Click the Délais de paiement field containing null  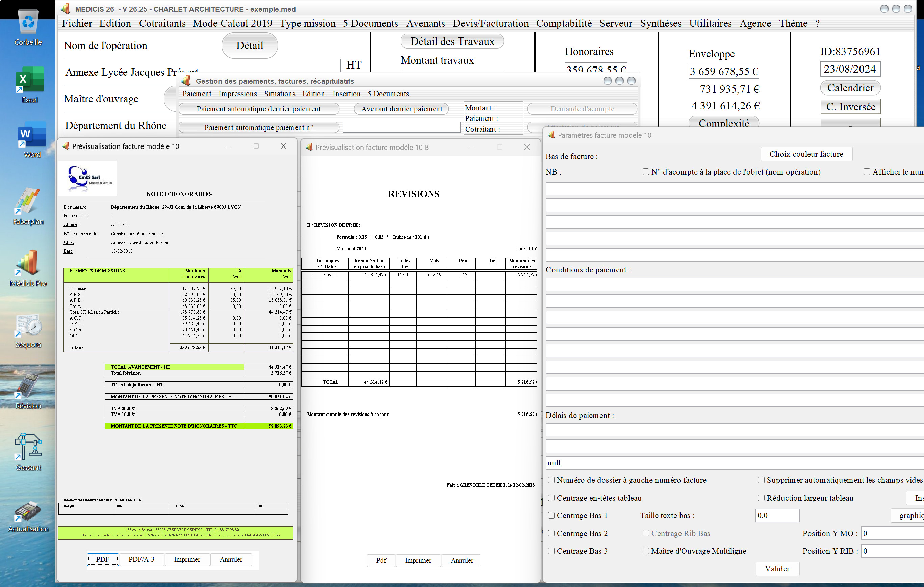click(735, 463)
